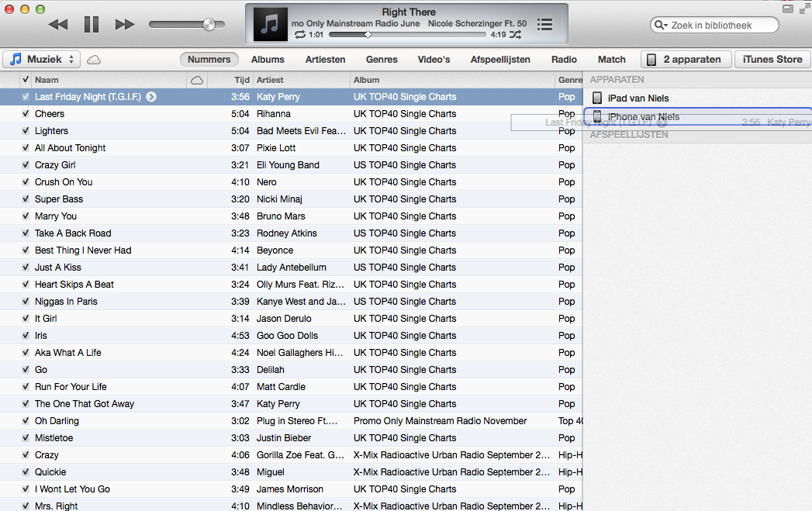Switch to mini player icon
Image resolution: width=812 pixels, height=511 pixels.
point(788,9)
